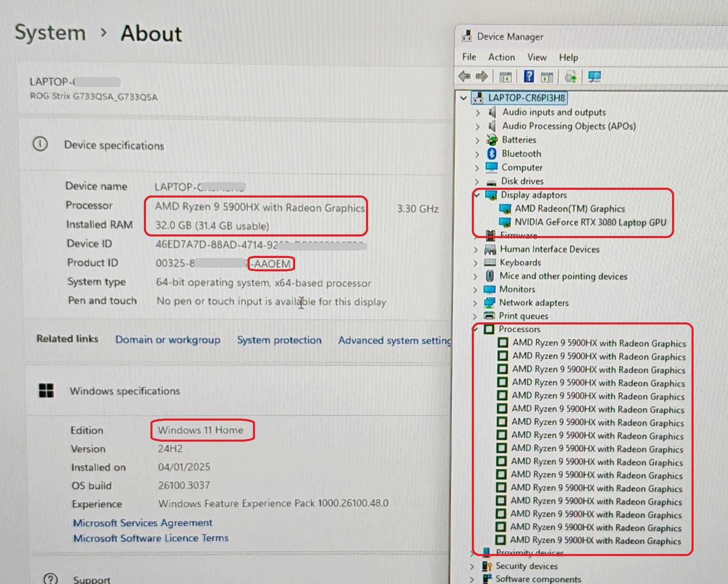The image size is (728, 584).
Task: Open the Action menu in Device Manager
Action: pyautogui.click(x=501, y=57)
